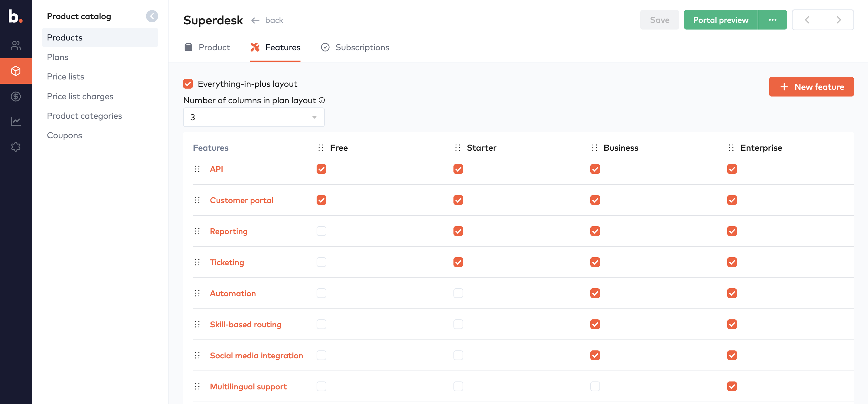Open Price lists in the catalog menu

65,76
